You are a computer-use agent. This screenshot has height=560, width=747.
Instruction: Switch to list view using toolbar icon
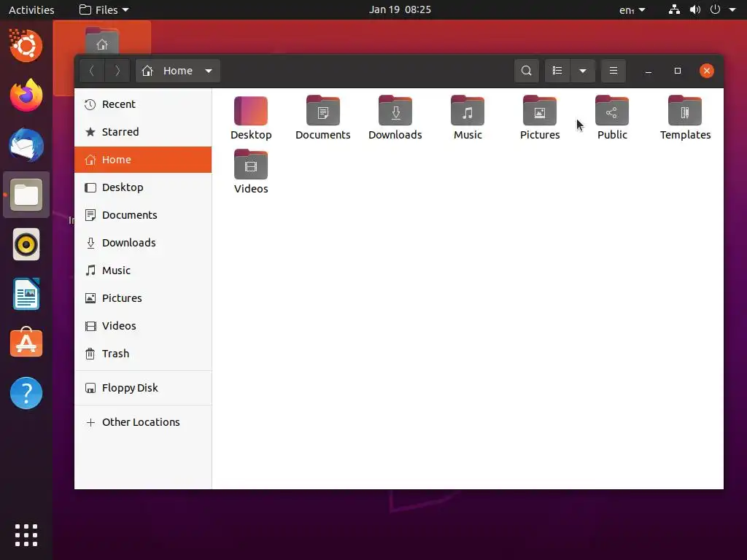[557, 71]
